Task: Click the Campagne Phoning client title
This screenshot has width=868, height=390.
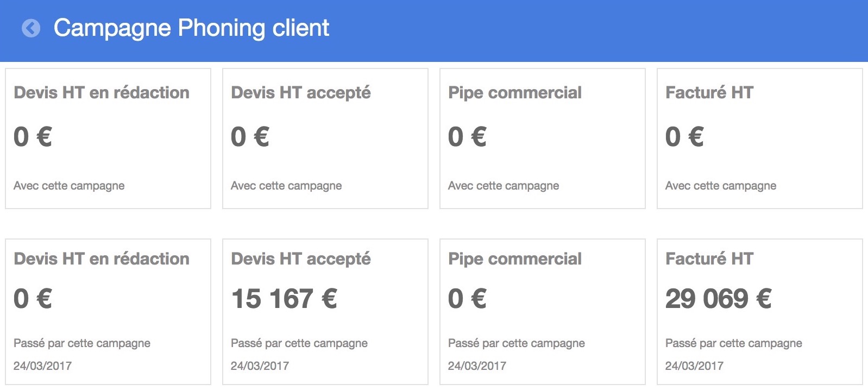Action: (191, 28)
